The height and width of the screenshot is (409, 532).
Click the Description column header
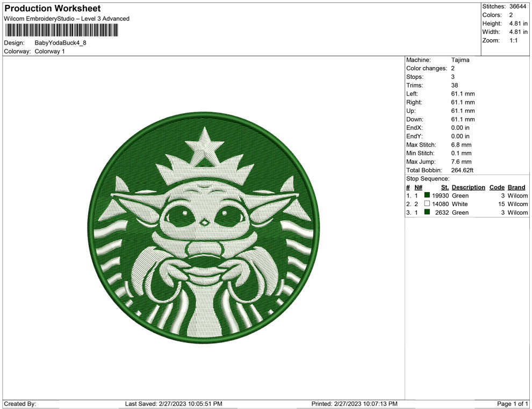[x=468, y=187]
